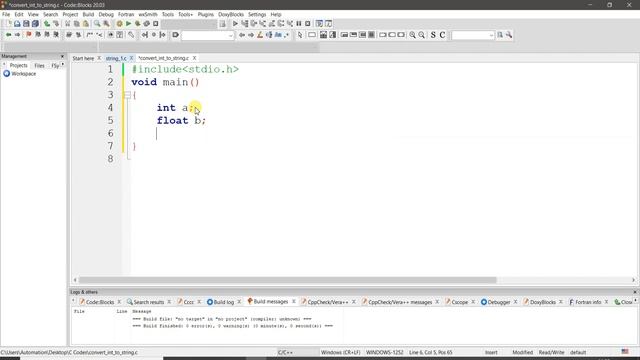This screenshot has height=360, width=640.
Task: Click the C comment toggle icon
Action: (442, 35)
